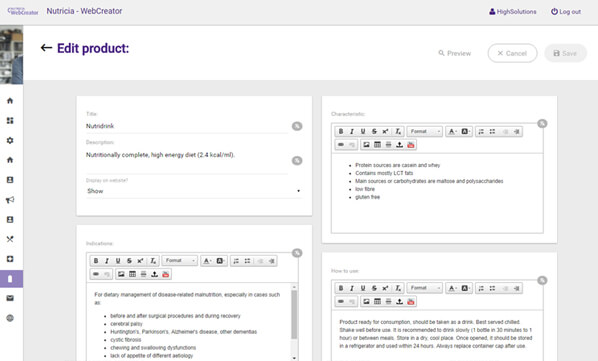
Task: Apply Bold in the How to use editor
Action: (341, 288)
